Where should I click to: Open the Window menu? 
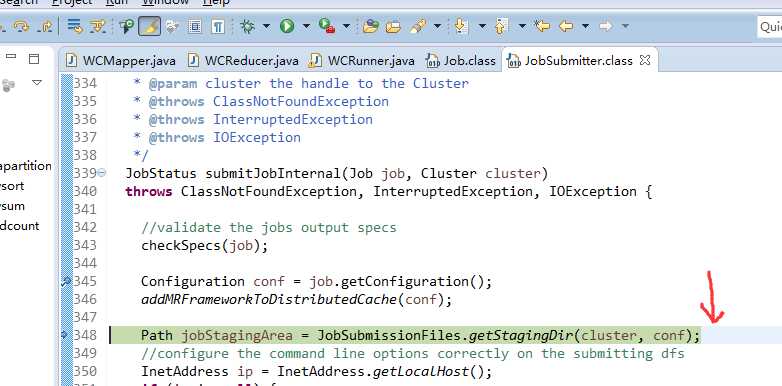pos(165,2)
